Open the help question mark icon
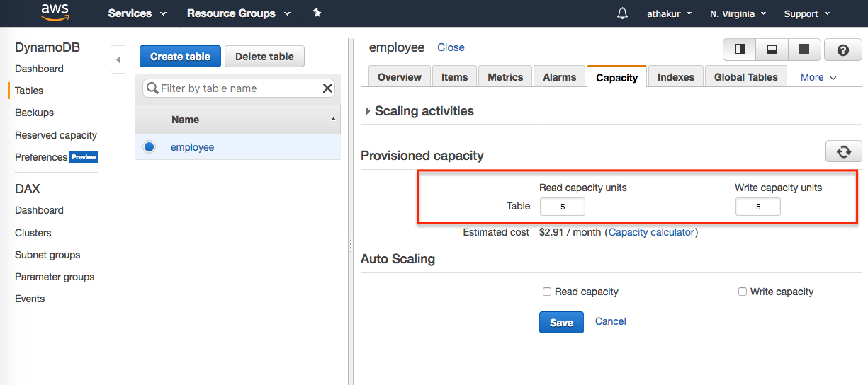The height and width of the screenshot is (385, 868). tap(842, 50)
